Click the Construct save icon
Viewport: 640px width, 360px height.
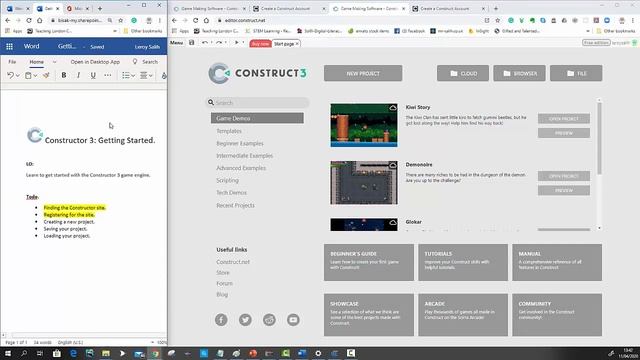coord(191,42)
